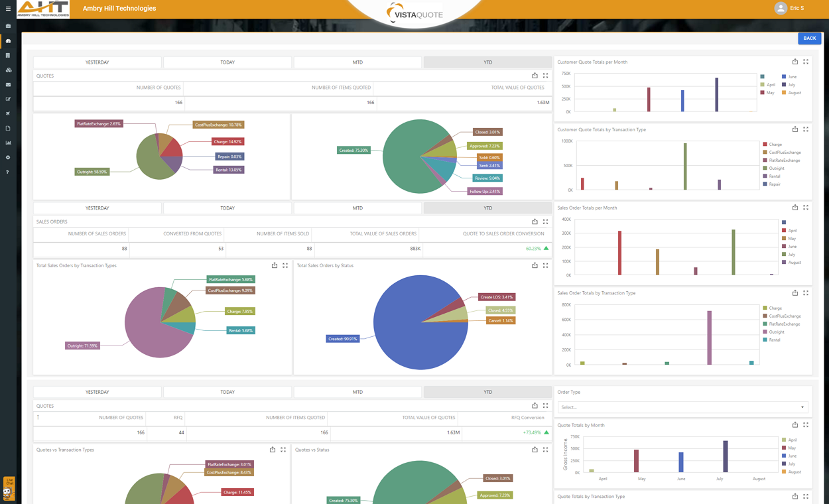
Task: Open the messages envelope icon in the sidebar
Action: 7,84
